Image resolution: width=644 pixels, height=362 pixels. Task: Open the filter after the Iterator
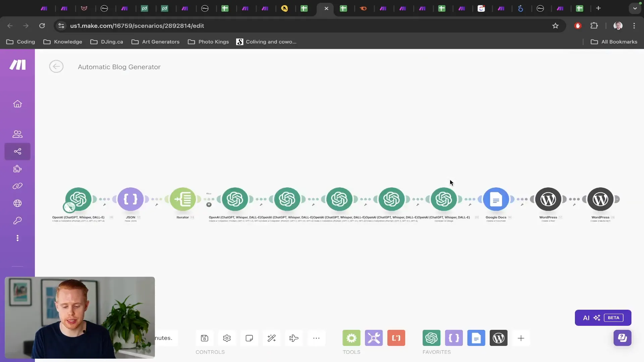(209, 204)
